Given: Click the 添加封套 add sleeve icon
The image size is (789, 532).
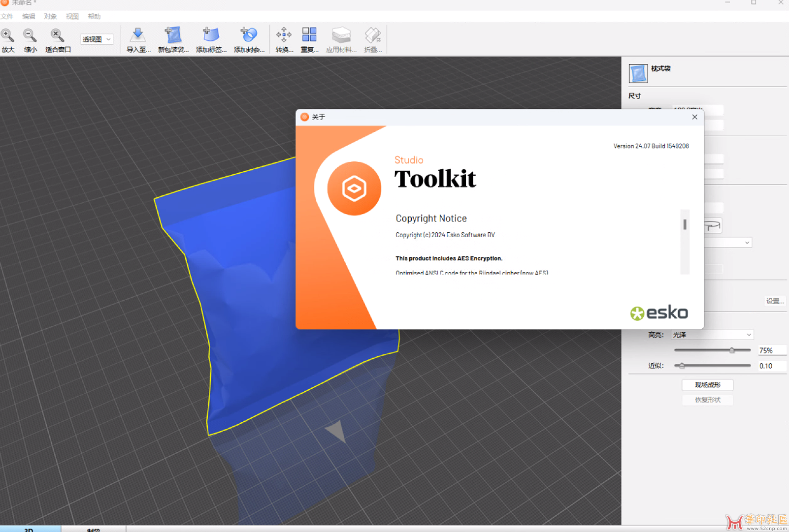Looking at the screenshot, I should [x=249, y=35].
